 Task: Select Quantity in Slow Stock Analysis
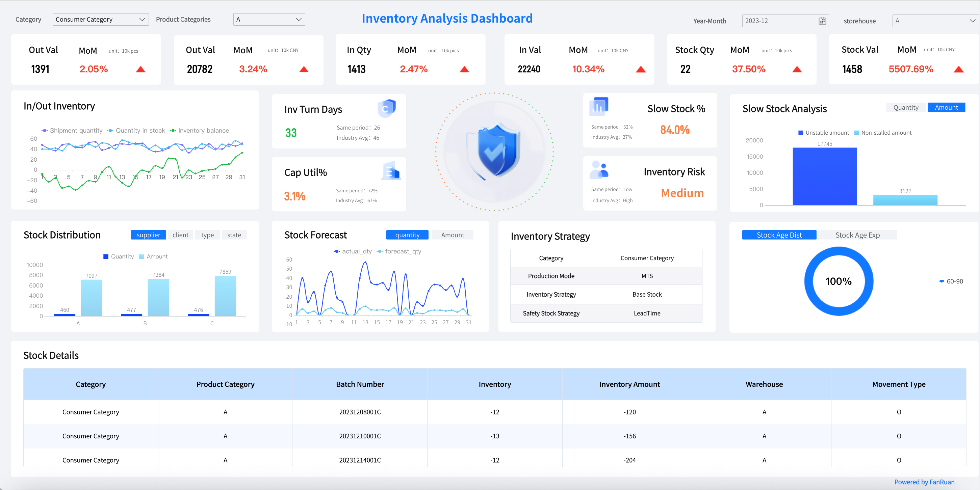[905, 108]
